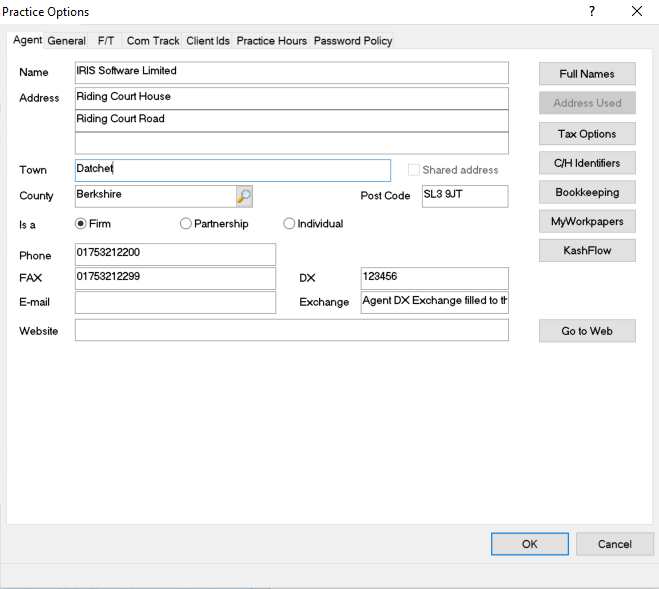Click the Phone number field
The width and height of the screenshot is (659, 589).
(x=175, y=254)
